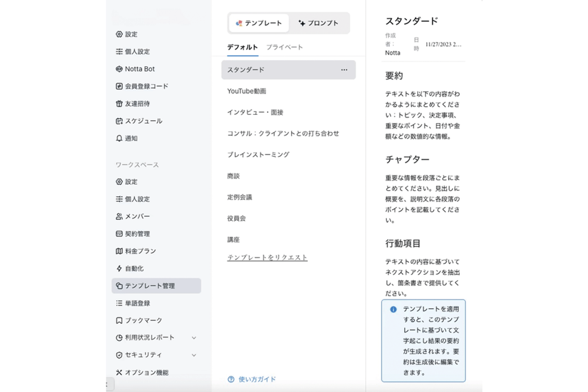Choose the インタビュー・面接 template

[255, 113]
